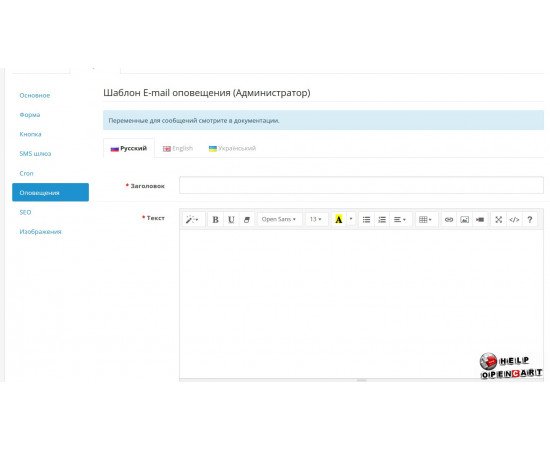550x450 pixels.
Task: Open the font size 13 dropdown
Action: (x=316, y=220)
